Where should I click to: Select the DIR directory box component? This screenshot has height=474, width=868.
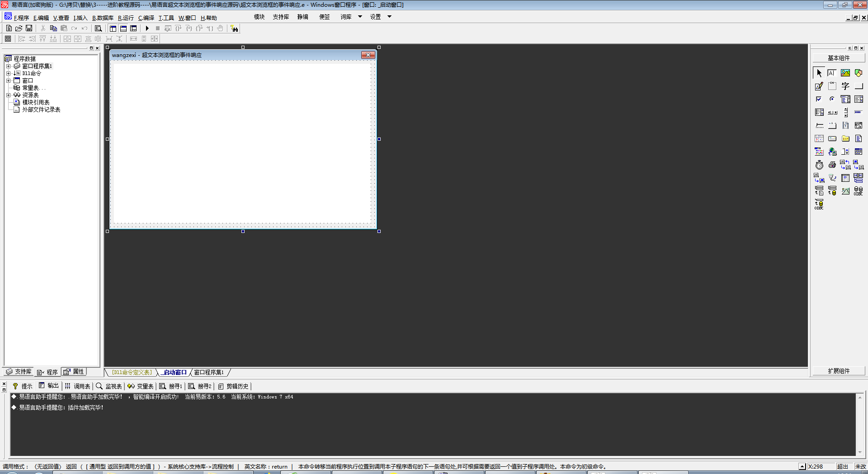[x=845, y=138]
